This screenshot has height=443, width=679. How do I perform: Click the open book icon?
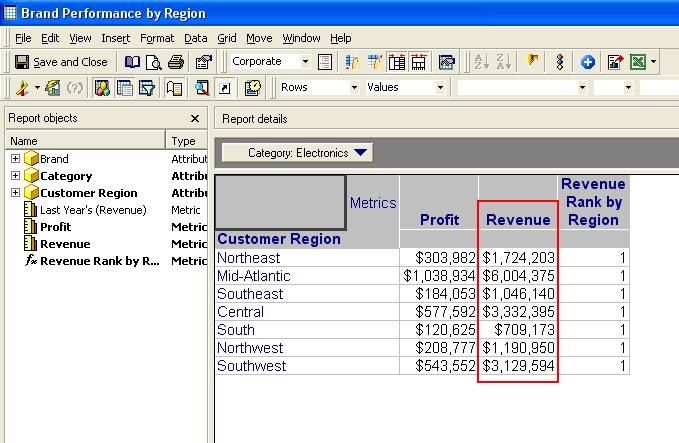click(x=132, y=62)
